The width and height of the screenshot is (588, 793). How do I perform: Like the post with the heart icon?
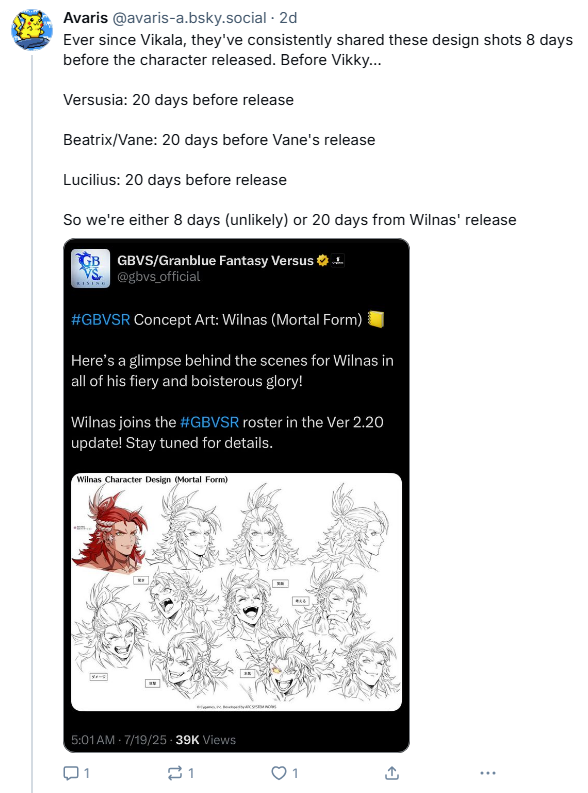click(279, 773)
